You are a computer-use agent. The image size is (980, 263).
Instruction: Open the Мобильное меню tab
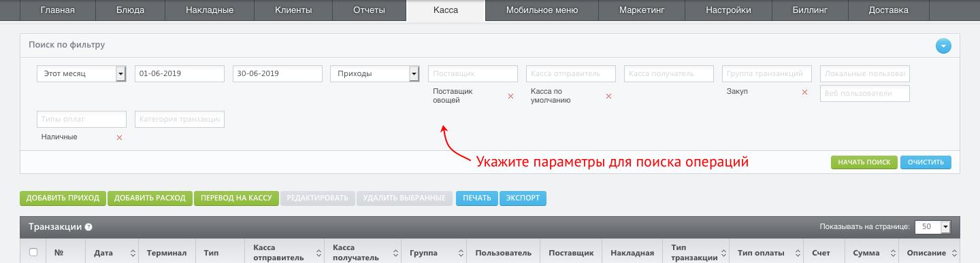click(x=542, y=10)
